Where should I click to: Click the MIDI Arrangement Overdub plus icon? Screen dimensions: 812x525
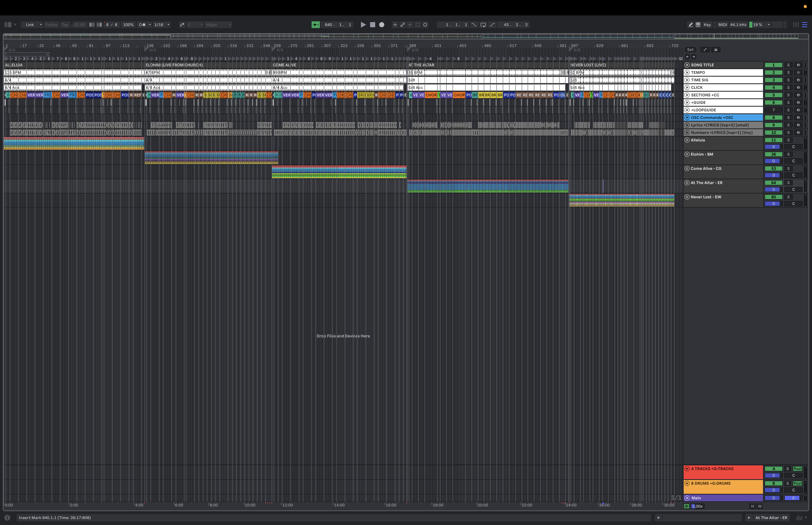pos(395,24)
